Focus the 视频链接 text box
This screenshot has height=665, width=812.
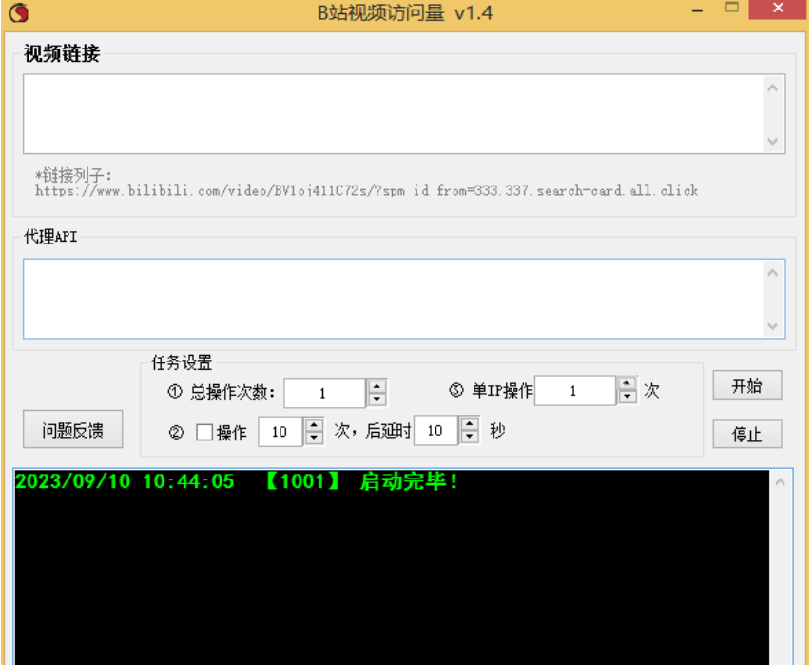pos(392,113)
